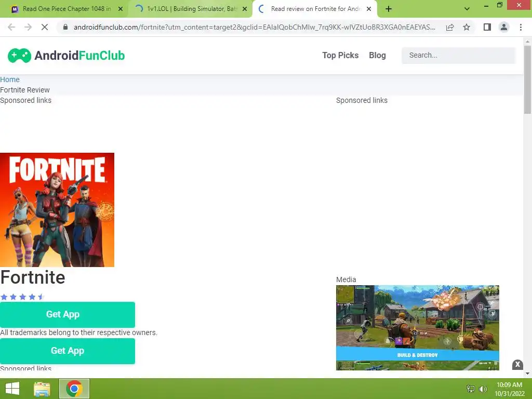Open a new tab with the plus button
This screenshot has height=399, width=532.
click(x=389, y=9)
